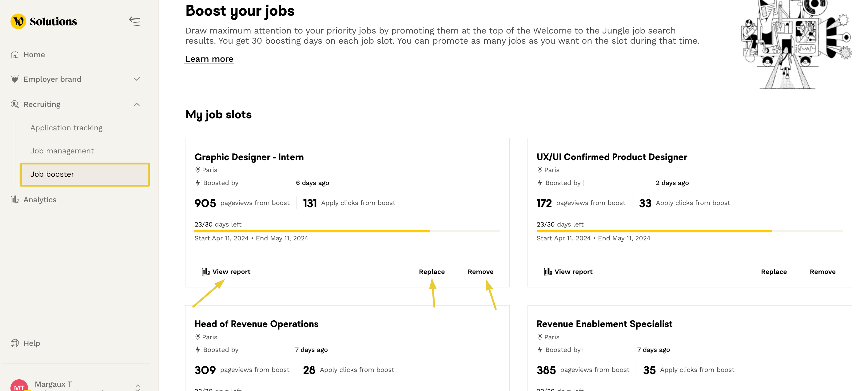Screen dimensions: 868x391
Task: Open the Learn more link
Action: [x=209, y=59]
